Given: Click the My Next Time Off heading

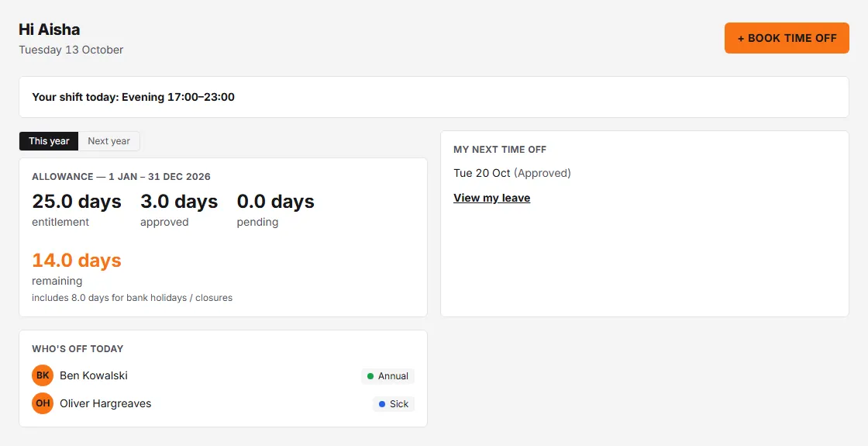Looking at the screenshot, I should click(500, 150).
